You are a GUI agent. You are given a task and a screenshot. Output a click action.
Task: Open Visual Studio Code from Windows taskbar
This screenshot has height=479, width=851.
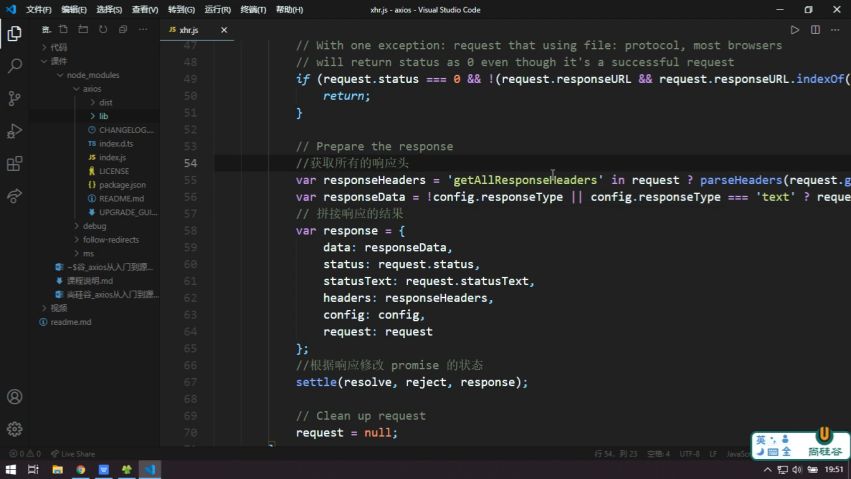150,469
